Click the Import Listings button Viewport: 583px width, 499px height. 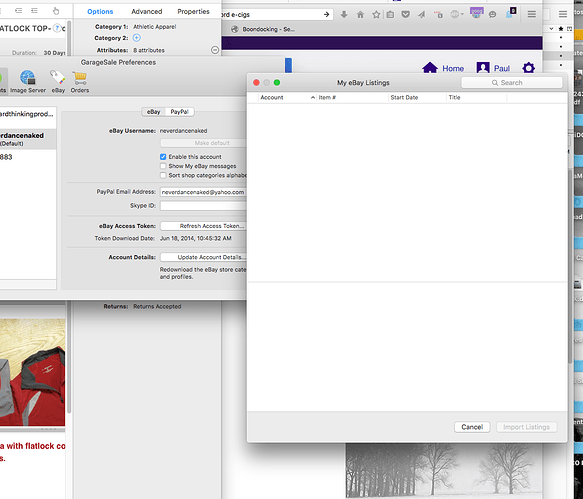click(526, 427)
